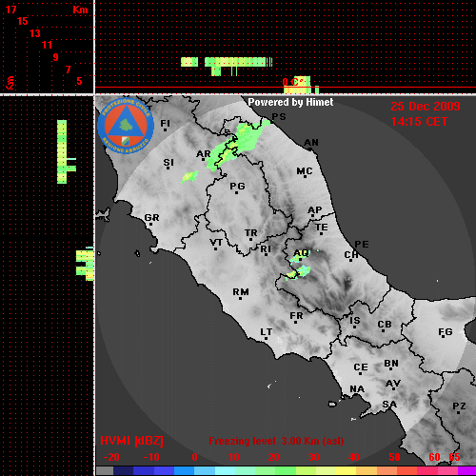Click the 14:15 CET time stamp
Screen dimensions: 476x476
pos(419,122)
